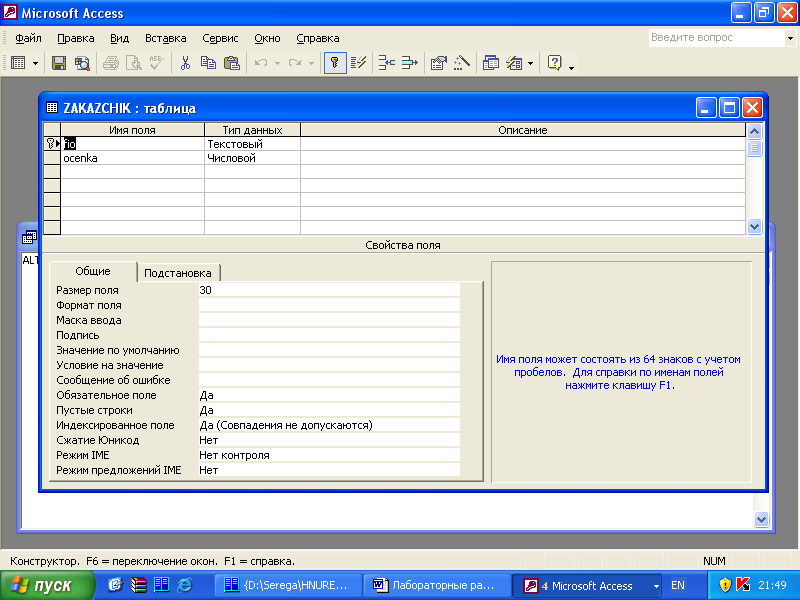Click the field grid scroll up arrow

click(754, 132)
